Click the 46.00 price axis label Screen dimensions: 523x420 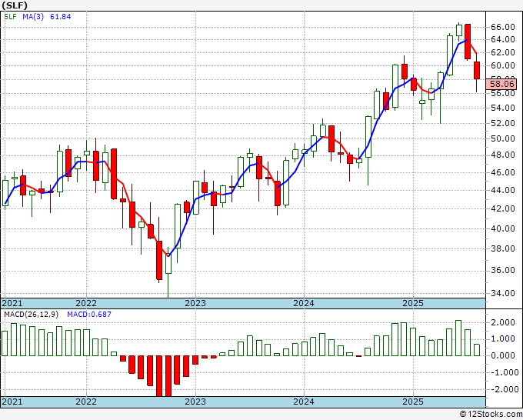[503, 172]
